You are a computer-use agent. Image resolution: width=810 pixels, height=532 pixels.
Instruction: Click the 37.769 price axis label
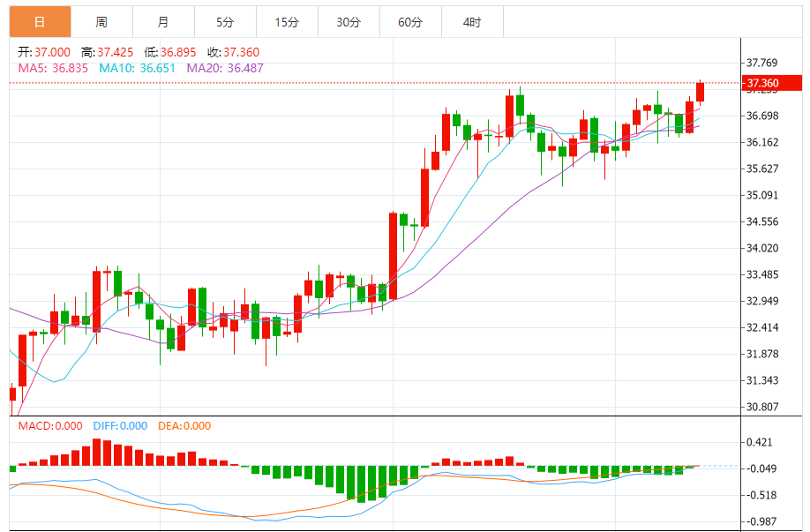[x=762, y=63]
